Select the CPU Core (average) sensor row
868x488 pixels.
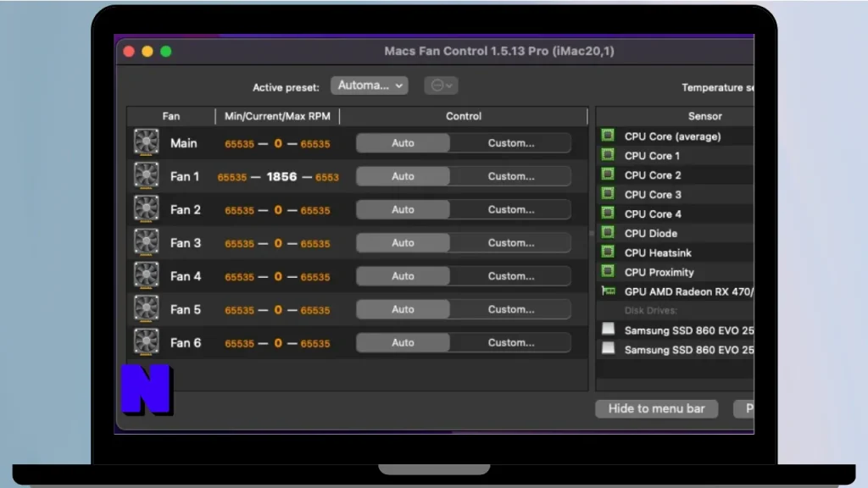[x=676, y=136]
